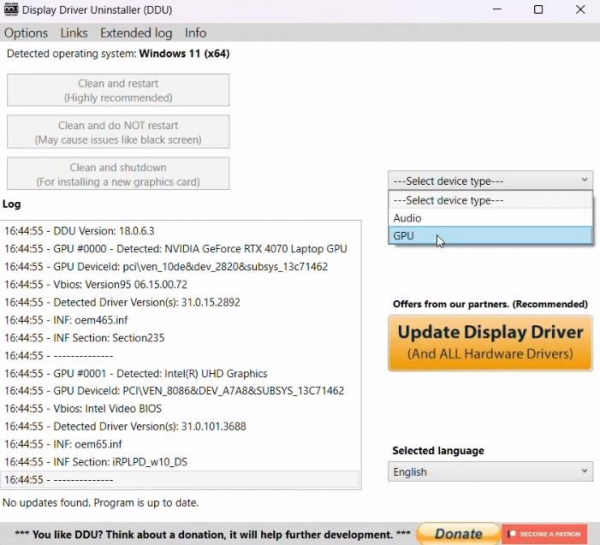Viewport: 600px width, 545px height.
Task: Click Clean and shutdown button
Action: (118, 174)
